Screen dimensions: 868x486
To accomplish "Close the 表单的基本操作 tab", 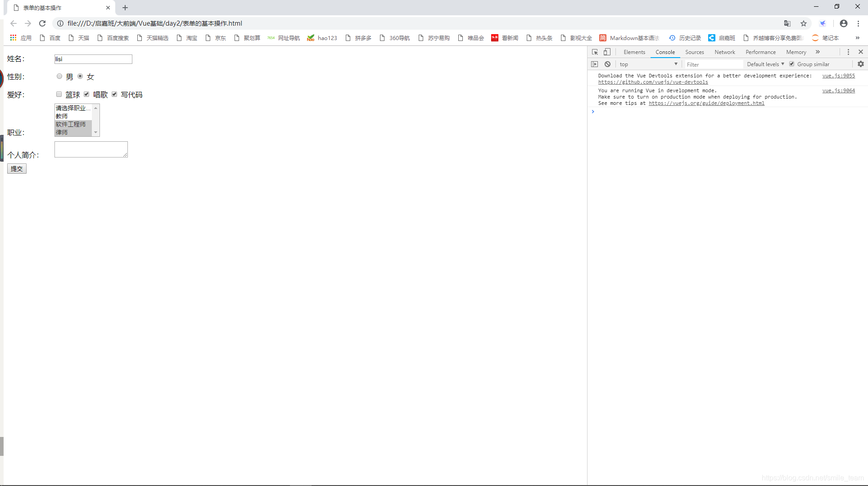I will coord(108,8).
